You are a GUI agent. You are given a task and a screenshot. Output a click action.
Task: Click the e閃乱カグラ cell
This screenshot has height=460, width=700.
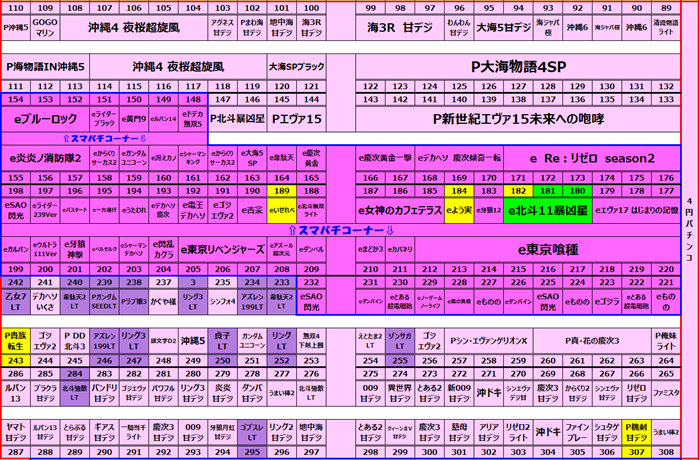163,250
